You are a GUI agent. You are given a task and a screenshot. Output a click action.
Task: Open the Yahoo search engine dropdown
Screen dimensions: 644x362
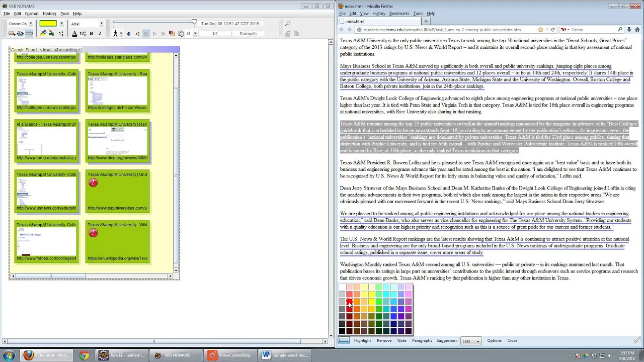click(565, 30)
